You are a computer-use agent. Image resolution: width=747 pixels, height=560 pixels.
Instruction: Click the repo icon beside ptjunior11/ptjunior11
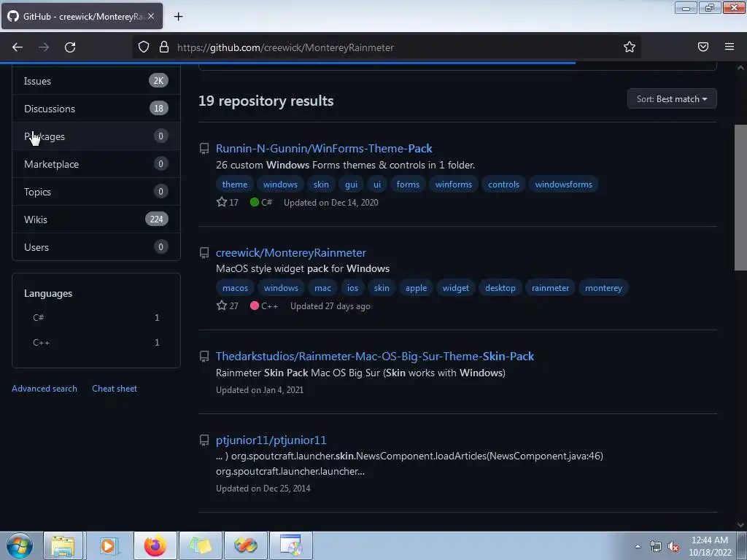(x=204, y=440)
